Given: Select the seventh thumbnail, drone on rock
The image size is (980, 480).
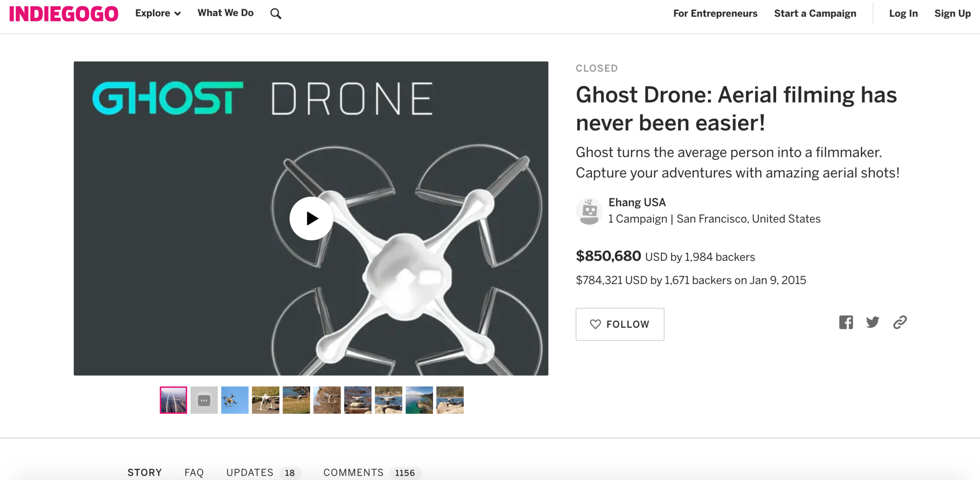Looking at the screenshot, I should [x=358, y=400].
